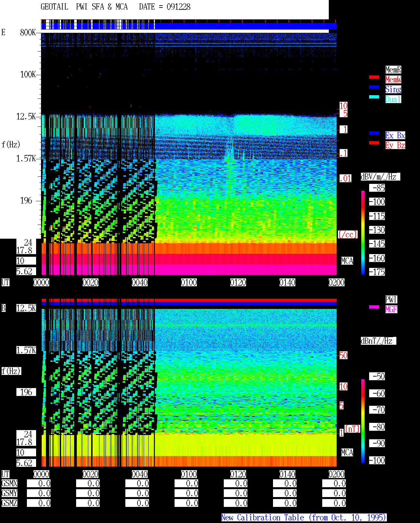This screenshot has height=523, width=420.
Task: Click the 0020 UT marker under E panel
Action: [x=91, y=282]
